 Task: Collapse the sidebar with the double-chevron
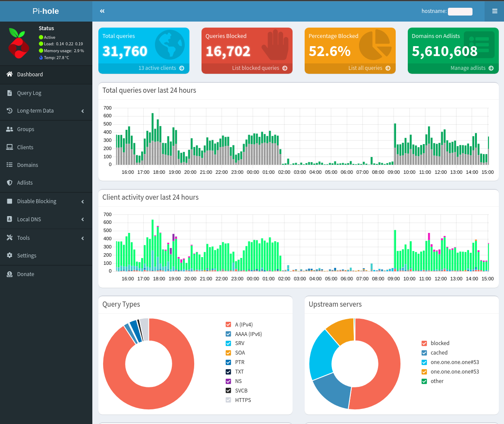(102, 11)
